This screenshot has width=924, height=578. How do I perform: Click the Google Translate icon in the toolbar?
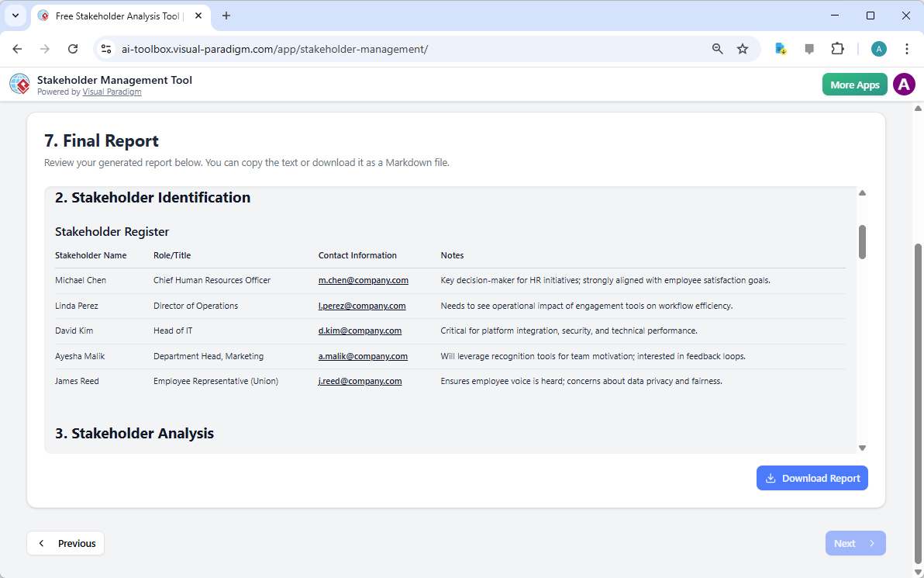(780, 48)
